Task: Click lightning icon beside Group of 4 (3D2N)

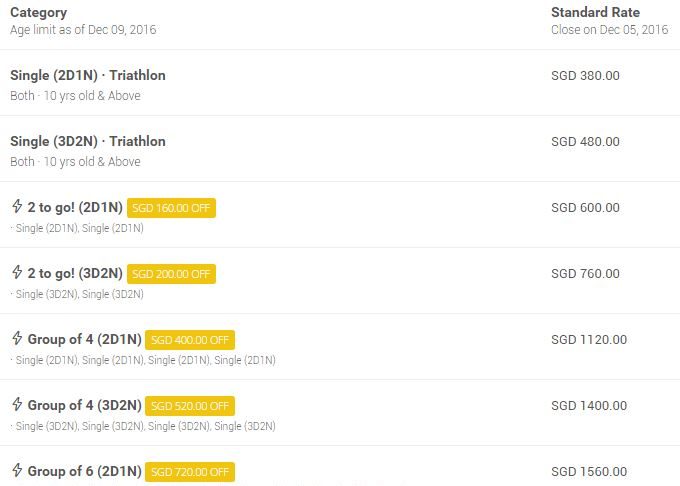Action: coord(16,405)
